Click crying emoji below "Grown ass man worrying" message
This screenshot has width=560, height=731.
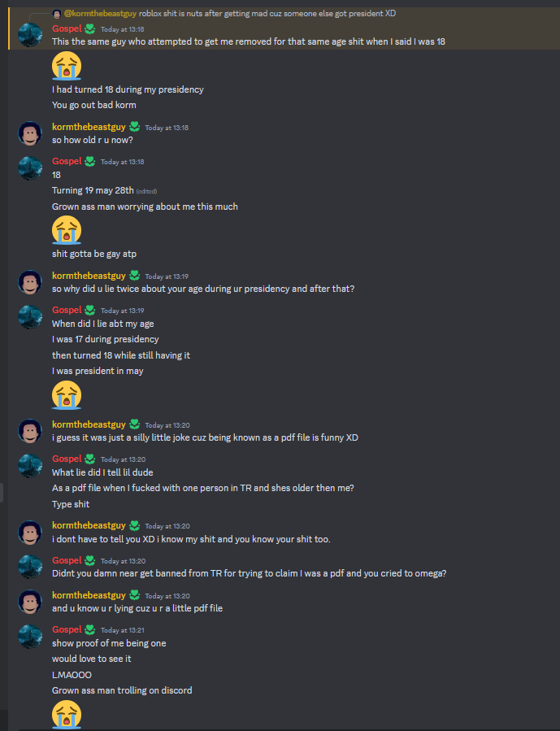click(x=67, y=230)
